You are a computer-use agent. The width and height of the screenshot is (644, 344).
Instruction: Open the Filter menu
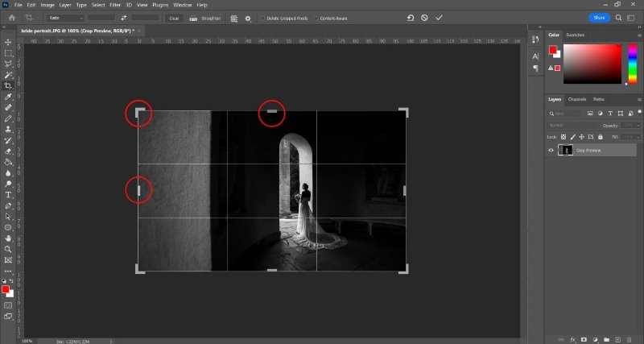click(114, 5)
